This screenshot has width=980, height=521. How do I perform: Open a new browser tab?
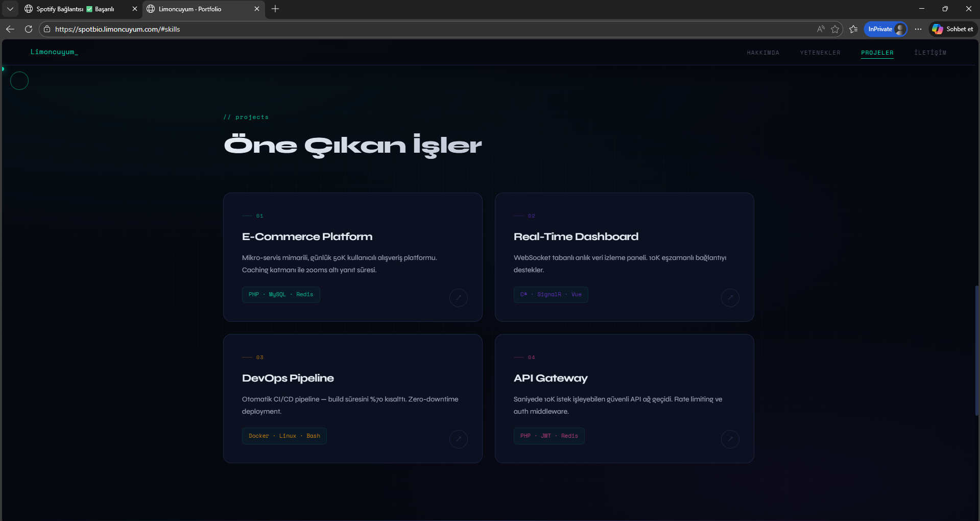[x=275, y=9]
